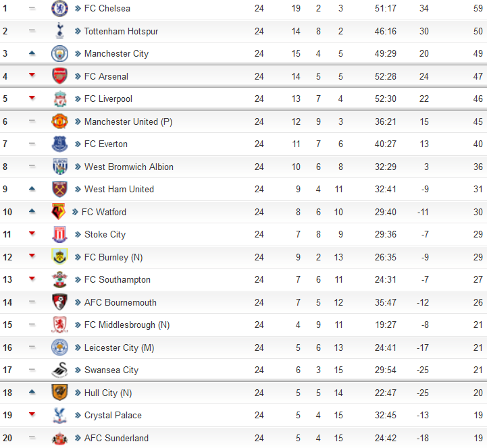This screenshot has height=448, width=487.
Task: Click the Leicester City fox crest
Action: (x=59, y=347)
